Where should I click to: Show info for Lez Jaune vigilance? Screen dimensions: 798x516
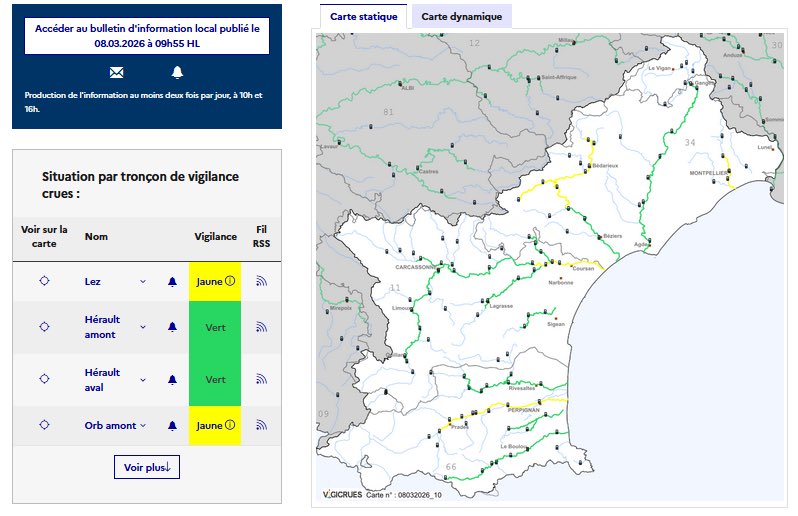point(230,281)
